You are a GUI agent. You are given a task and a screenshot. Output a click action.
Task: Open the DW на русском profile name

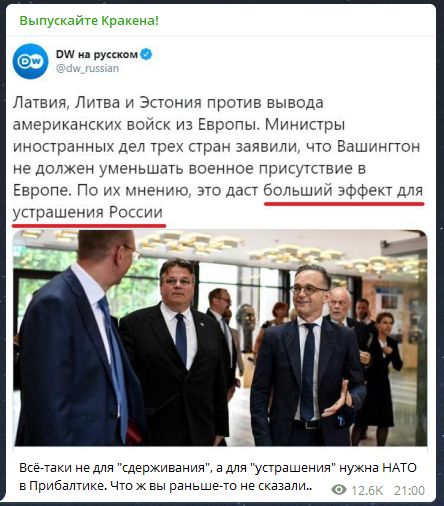coord(97,54)
